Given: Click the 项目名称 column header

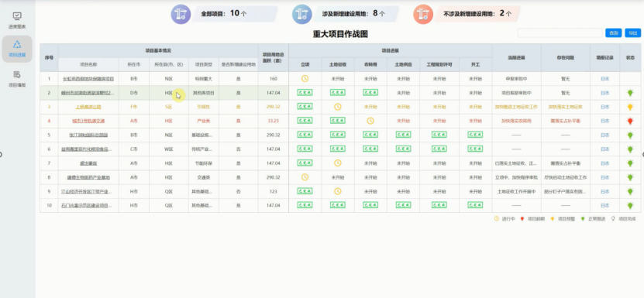Looking at the screenshot, I should click(88, 64).
